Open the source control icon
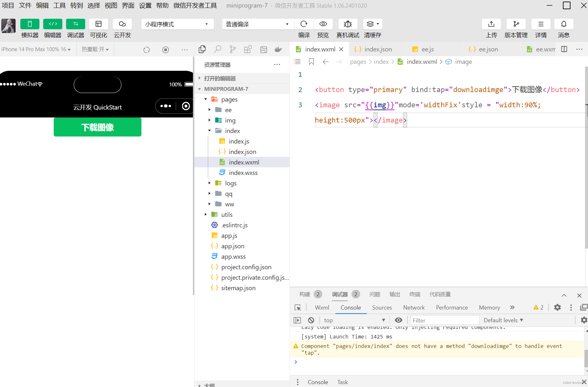The height and width of the screenshot is (387, 588). click(x=233, y=49)
